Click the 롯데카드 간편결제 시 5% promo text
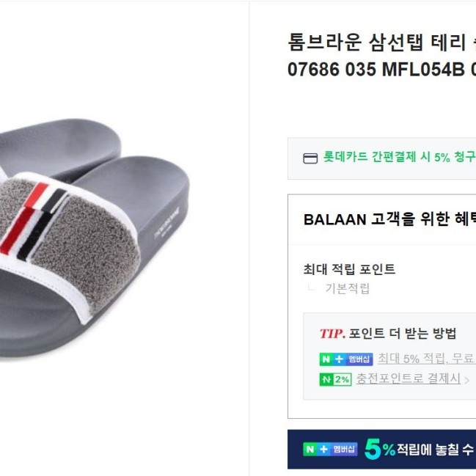Image resolution: width=476 pixels, height=476 pixels. pos(399,157)
